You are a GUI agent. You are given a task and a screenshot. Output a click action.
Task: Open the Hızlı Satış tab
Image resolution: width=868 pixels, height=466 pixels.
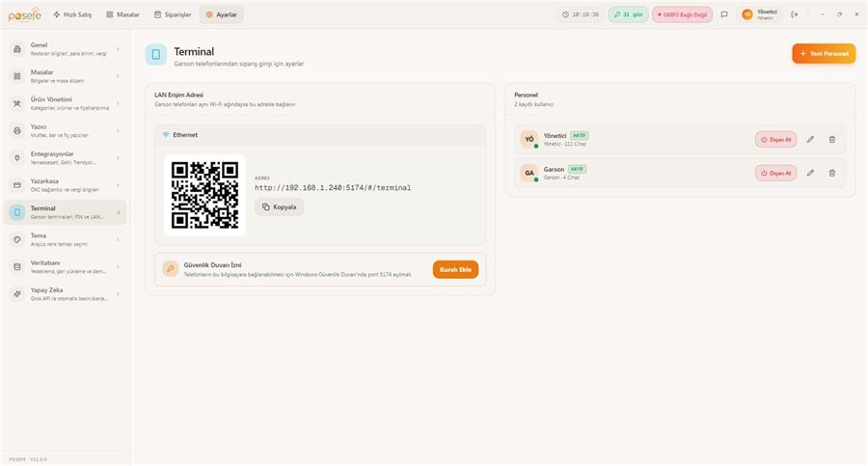point(72,14)
